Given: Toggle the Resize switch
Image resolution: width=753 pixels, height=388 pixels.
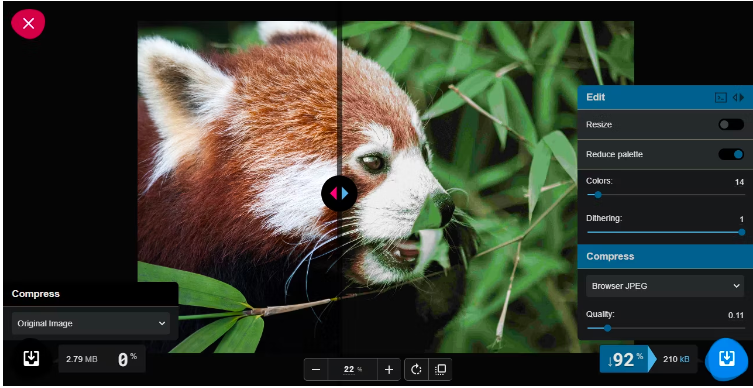Looking at the screenshot, I should coord(731,125).
